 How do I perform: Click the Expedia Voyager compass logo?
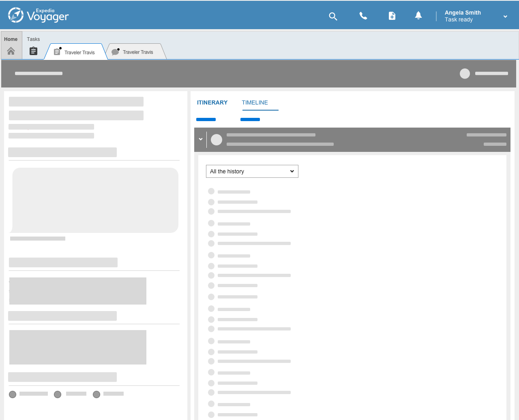point(16,15)
